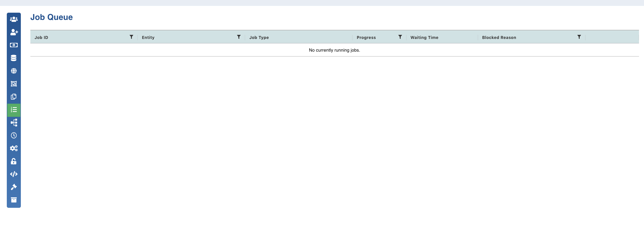
Task: Click the gavel sidebar icon
Action: pos(14,187)
